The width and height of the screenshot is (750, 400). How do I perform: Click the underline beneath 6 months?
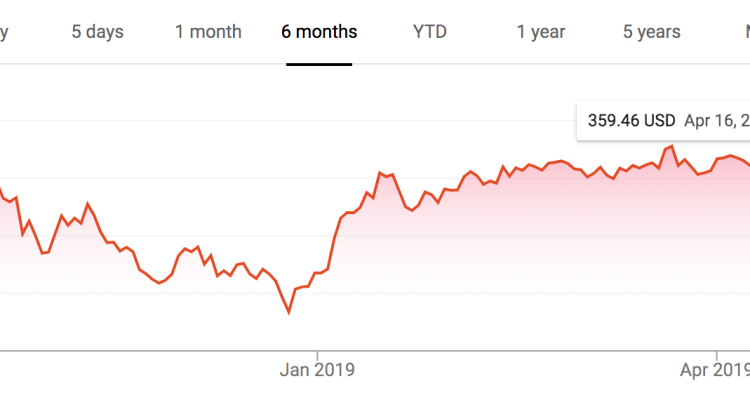coord(319,65)
